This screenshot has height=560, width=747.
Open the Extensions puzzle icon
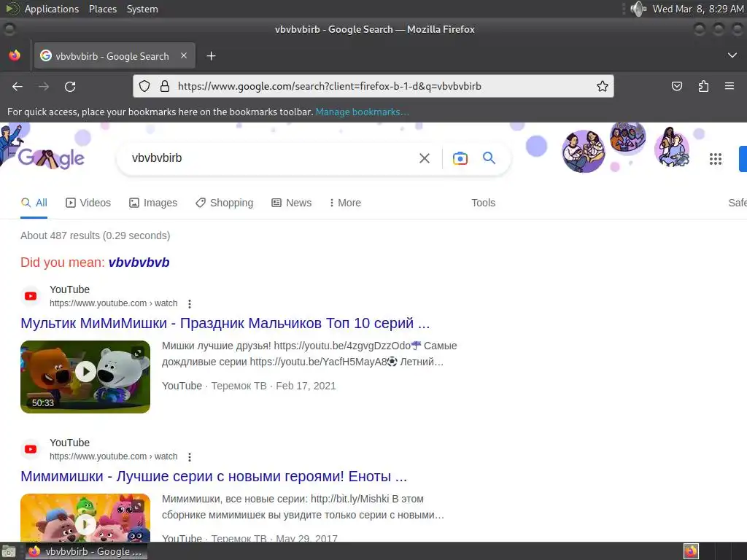click(703, 86)
